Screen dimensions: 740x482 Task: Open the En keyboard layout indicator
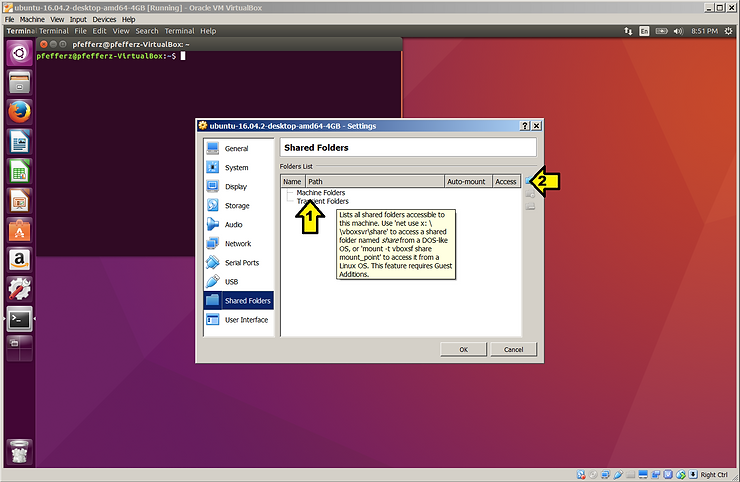point(644,31)
